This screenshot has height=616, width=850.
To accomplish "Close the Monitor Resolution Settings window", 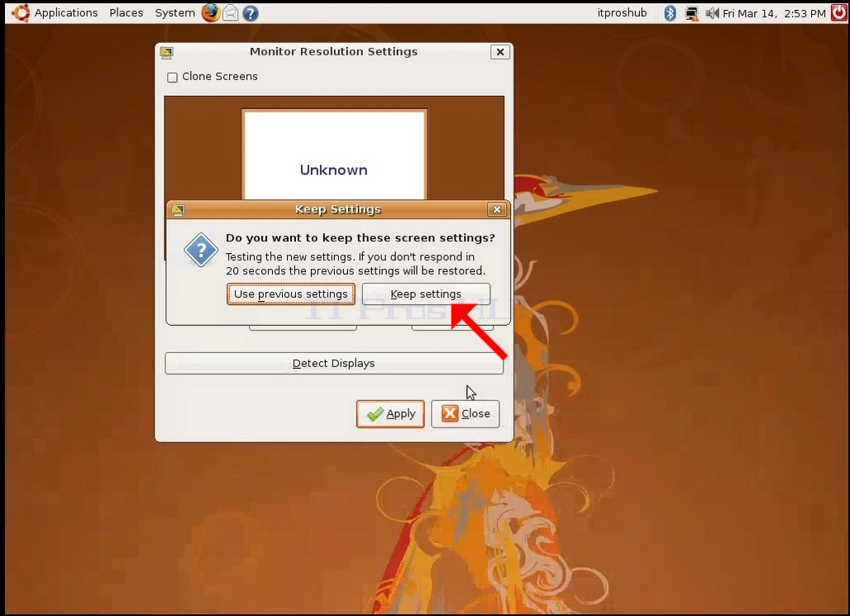I will point(500,51).
